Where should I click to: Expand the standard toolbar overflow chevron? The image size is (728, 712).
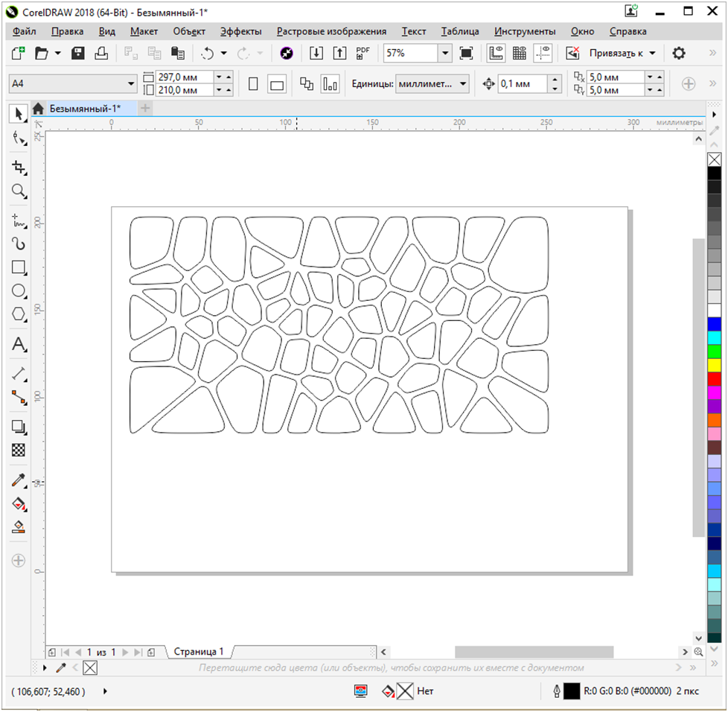click(x=712, y=53)
